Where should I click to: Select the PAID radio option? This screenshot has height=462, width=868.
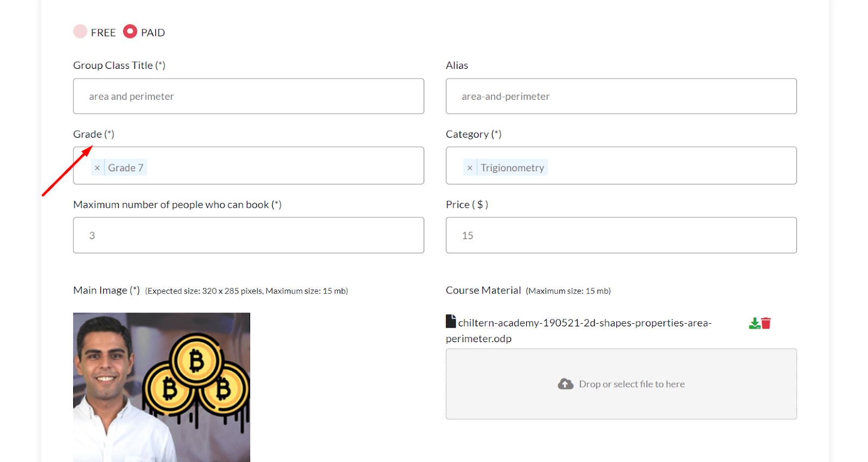click(130, 31)
